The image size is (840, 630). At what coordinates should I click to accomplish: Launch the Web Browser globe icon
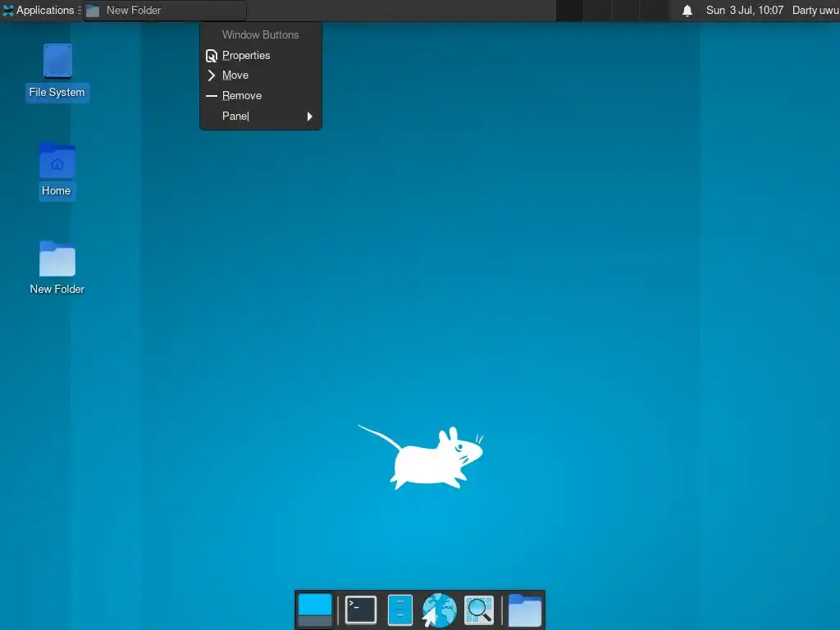click(x=440, y=609)
